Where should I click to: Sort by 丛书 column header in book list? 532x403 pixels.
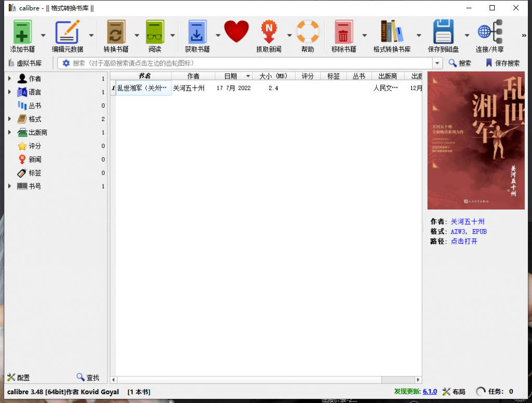point(359,76)
